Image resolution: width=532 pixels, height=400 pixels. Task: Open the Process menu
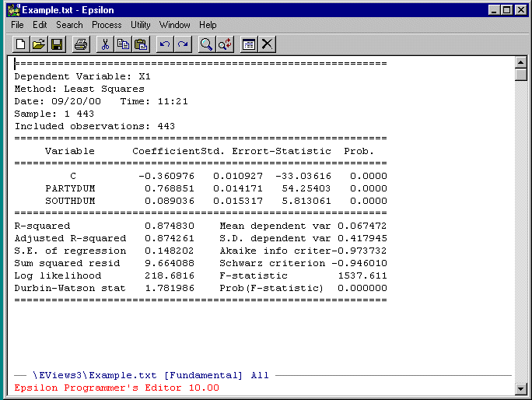(x=107, y=25)
